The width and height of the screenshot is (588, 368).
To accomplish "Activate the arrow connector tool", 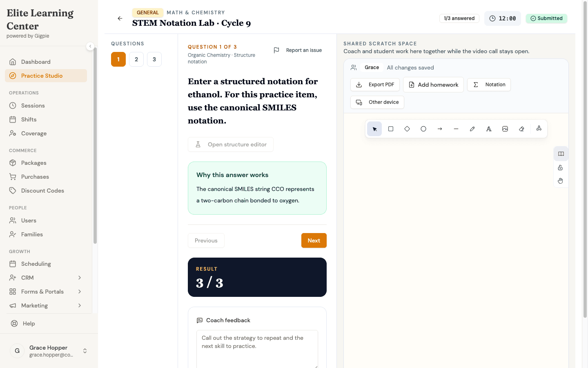I will (x=440, y=129).
